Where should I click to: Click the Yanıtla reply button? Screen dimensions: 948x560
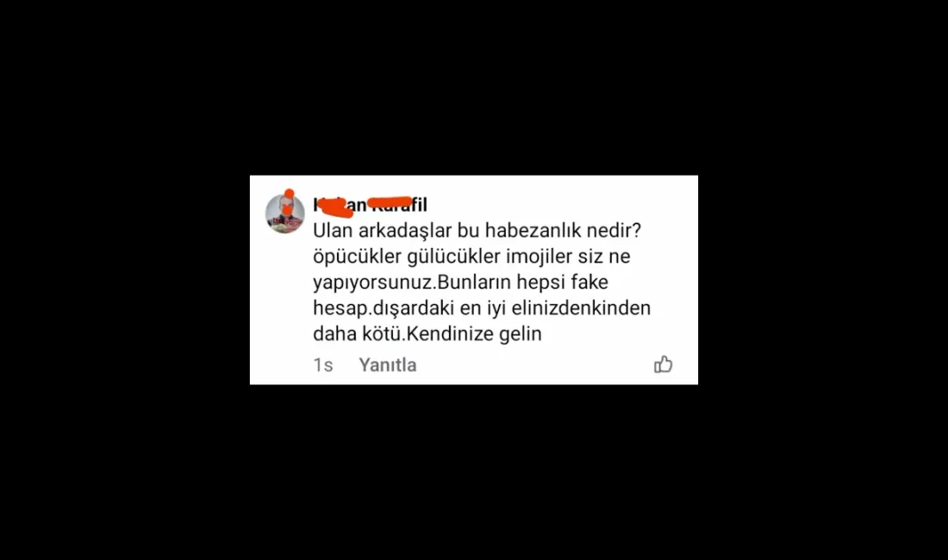pos(388,365)
